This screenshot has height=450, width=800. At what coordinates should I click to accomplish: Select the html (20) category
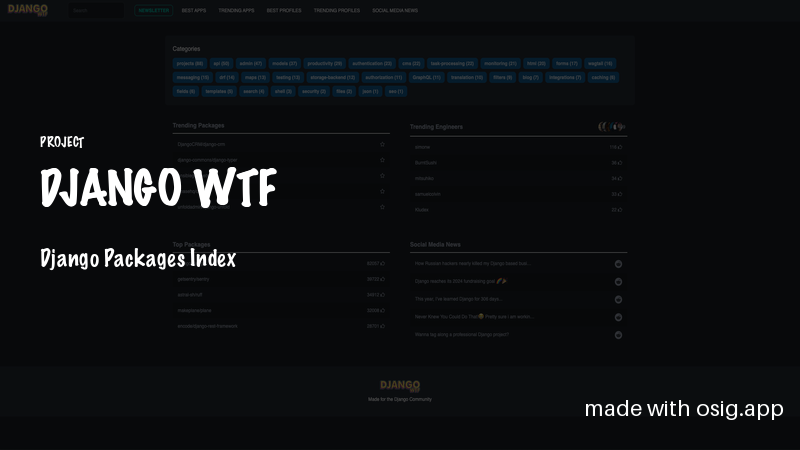(536, 64)
